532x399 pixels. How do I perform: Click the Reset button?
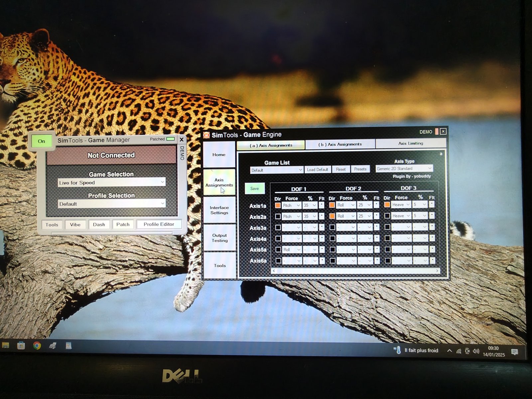(340, 169)
